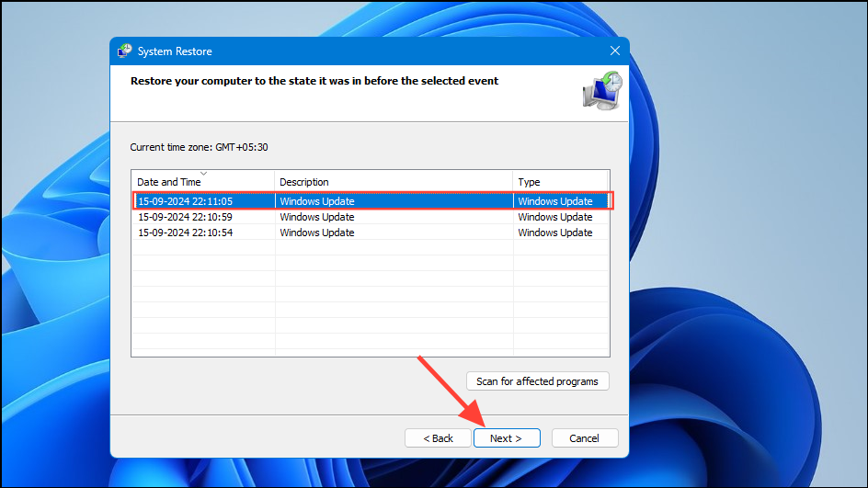
Task: Click Type cell in the 22:10:54 row
Action: click(x=560, y=233)
